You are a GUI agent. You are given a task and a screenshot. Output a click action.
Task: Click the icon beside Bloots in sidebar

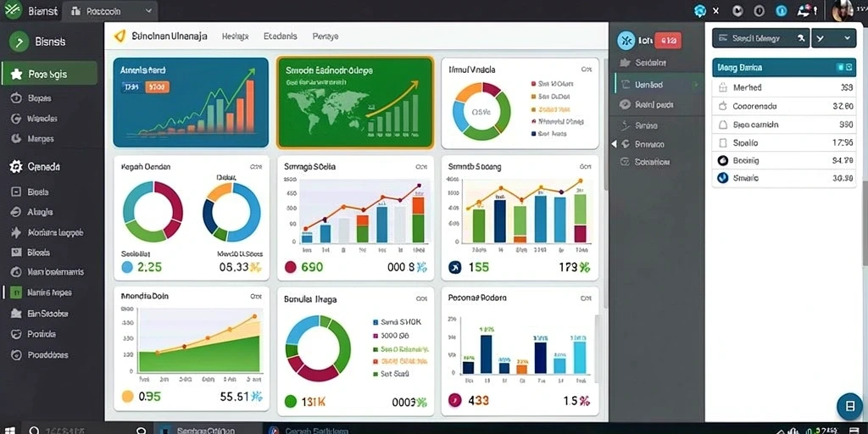16,253
